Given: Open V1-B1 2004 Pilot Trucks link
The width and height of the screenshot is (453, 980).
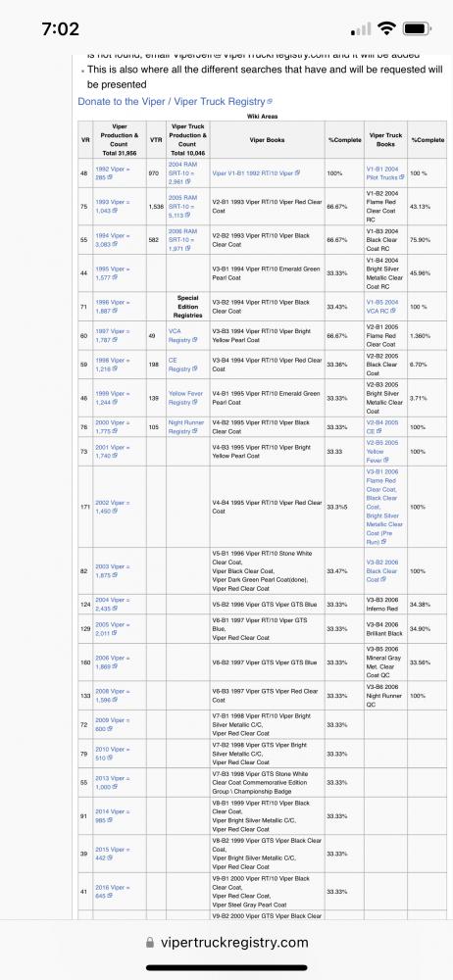Looking at the screenshot, I should pyautogui.click(x=385, y=173).
